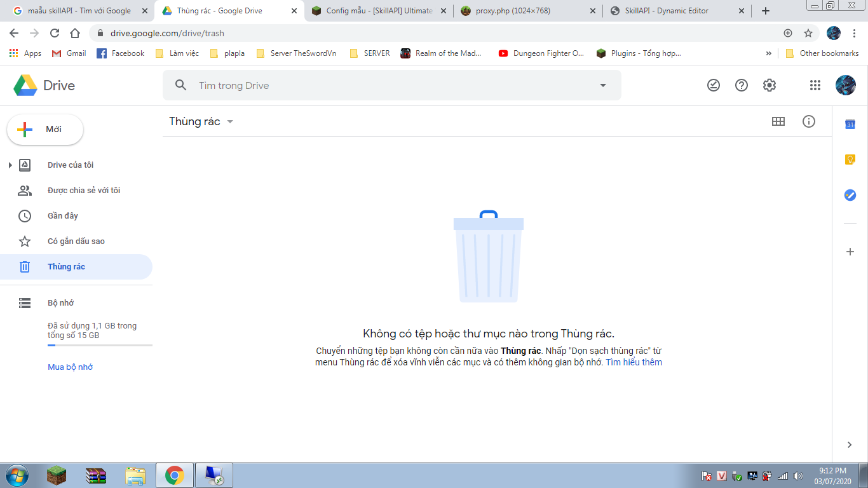Expand the Drive của tôi tree
Screen dimensions: 868x488
(x=10, y=165)
